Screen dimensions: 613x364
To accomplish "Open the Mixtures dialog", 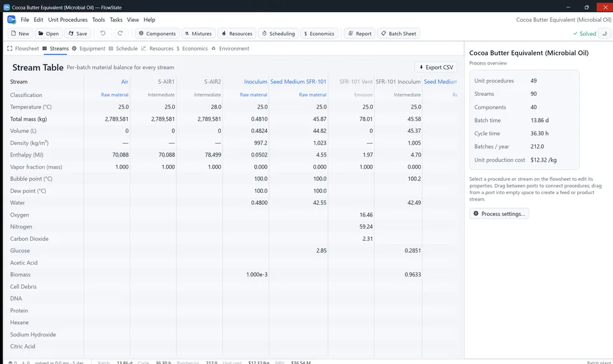I will (198, 34).
